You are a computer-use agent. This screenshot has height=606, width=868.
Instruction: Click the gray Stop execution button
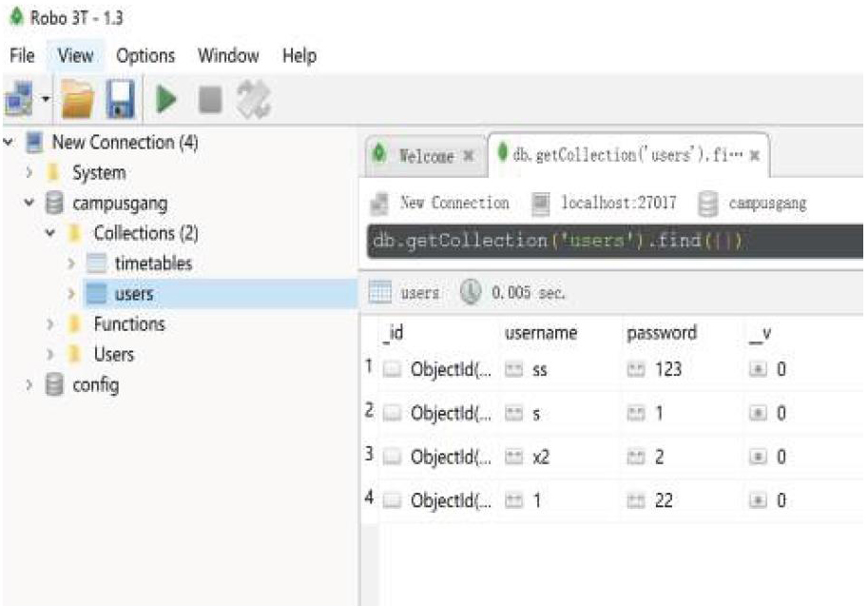pos(210,100)
